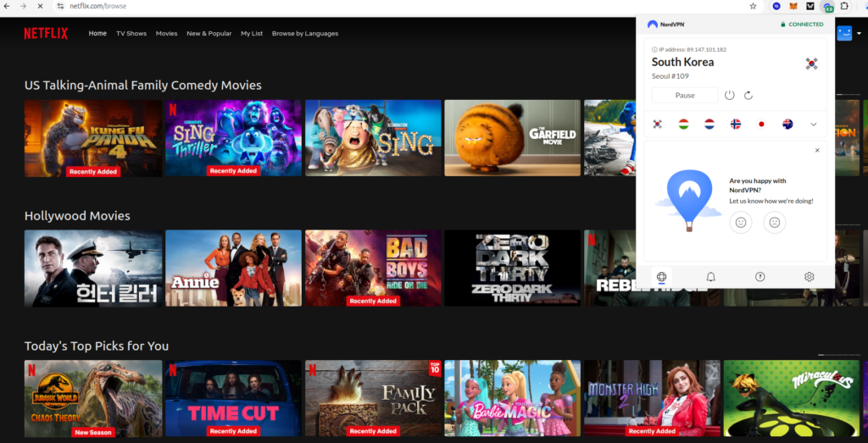Connect to Hungary via its flag
Image resolution: width=868 pixels, height=443 pixels.
tap(684, 124)
